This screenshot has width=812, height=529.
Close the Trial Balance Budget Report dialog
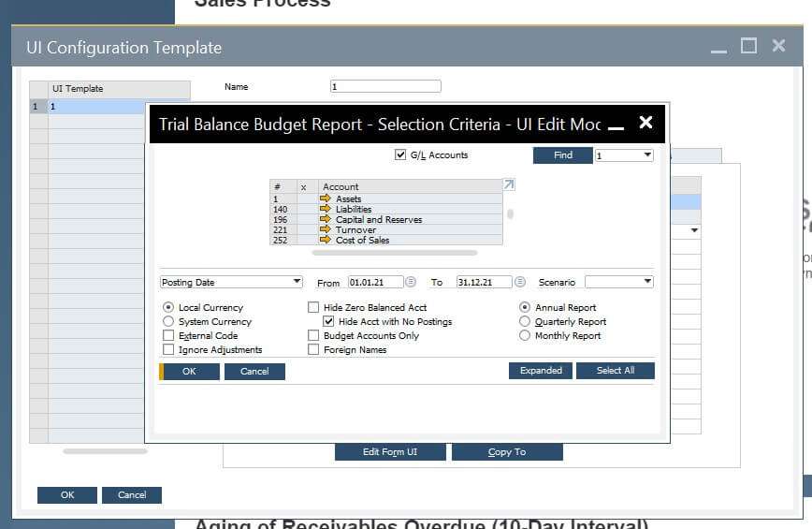645,123
